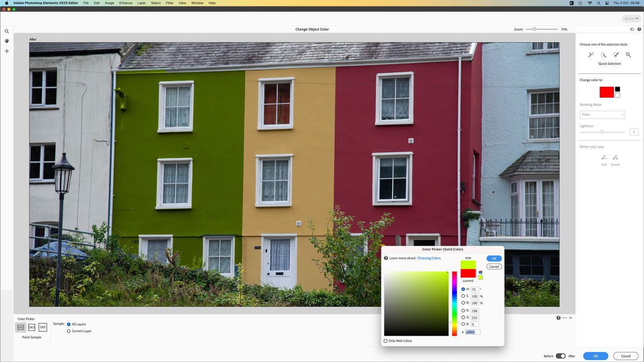Screen dimensions: 644x362
Task: Select the selection brush tool icon
Action: (x=616, y=54)
